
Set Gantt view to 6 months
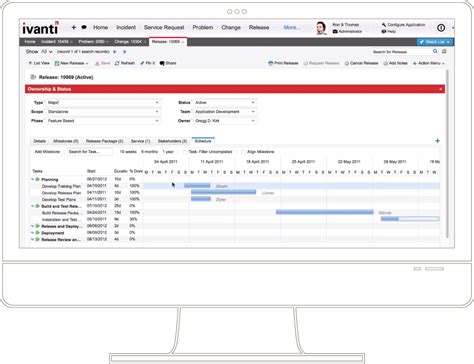click(x=149, y=152)
